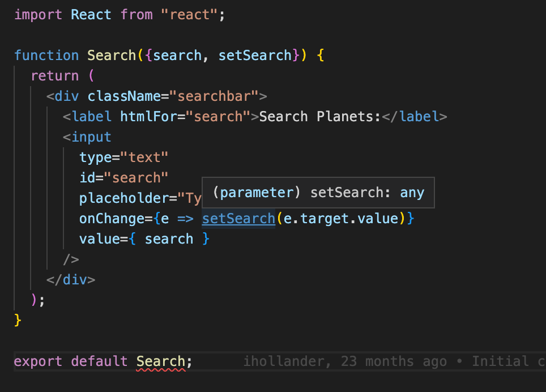The width and height of the screenshot is (546, 392).
Task: Click the export keyword on the last line
Action: (37, 361)
